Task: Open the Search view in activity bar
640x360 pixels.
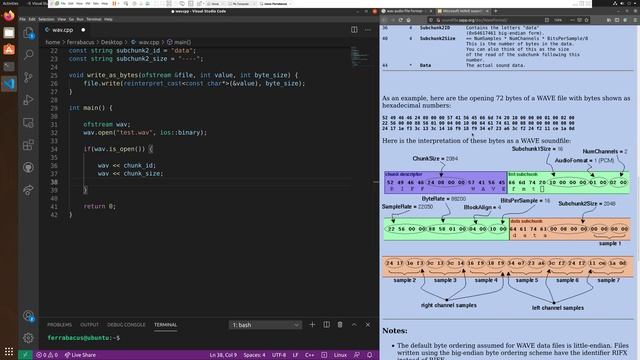Action: [x=28, y=54]
